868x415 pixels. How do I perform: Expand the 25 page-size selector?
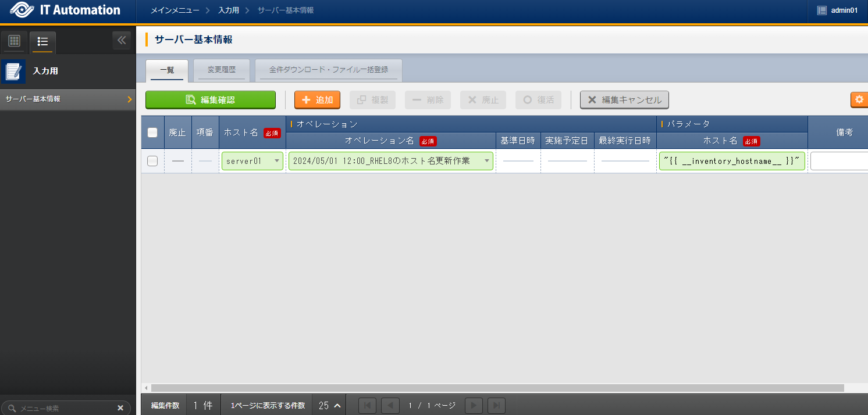[x=329, y=405]
